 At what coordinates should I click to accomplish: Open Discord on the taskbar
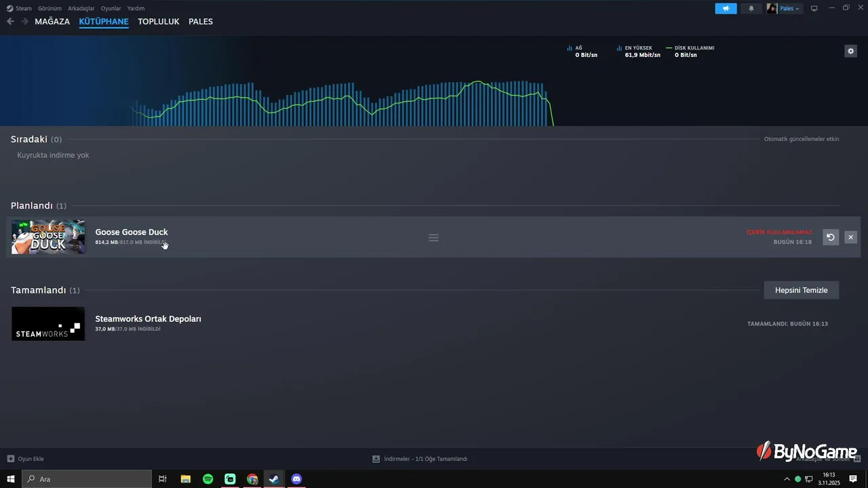(x=296, y=479)
